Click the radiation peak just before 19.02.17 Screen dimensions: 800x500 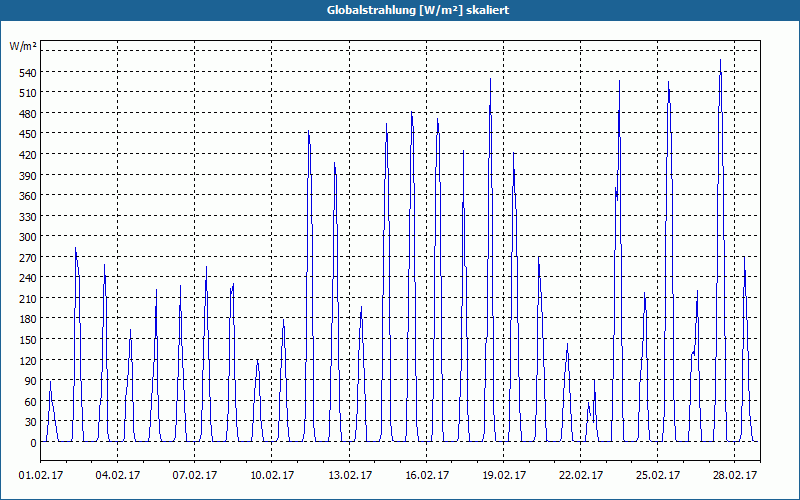pyautogui.click(x=490, y=80)
